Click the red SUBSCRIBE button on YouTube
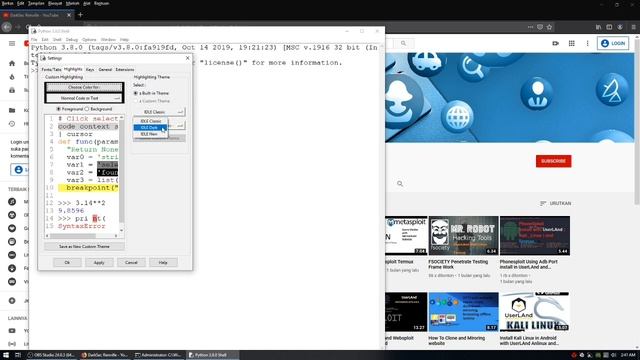 tap(553, 161)
